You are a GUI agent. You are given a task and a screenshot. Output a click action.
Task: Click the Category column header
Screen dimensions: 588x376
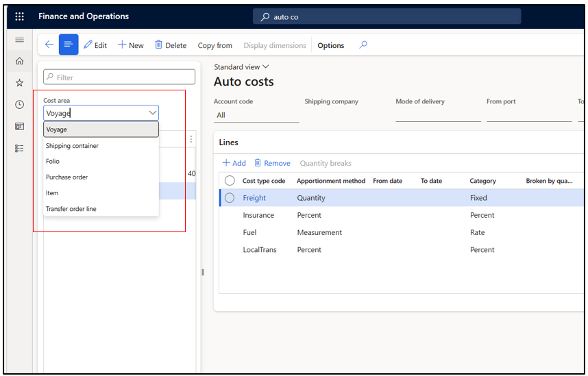tap(482, 181)
